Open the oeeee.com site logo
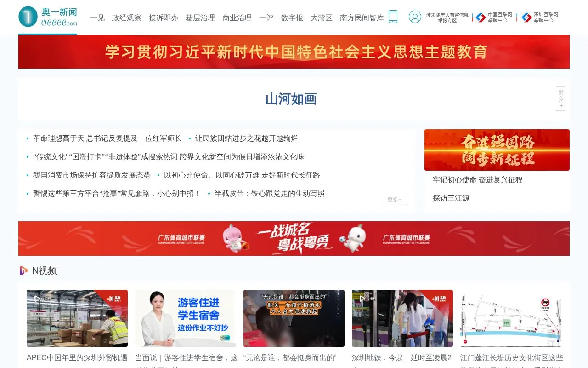 point(48,17)
